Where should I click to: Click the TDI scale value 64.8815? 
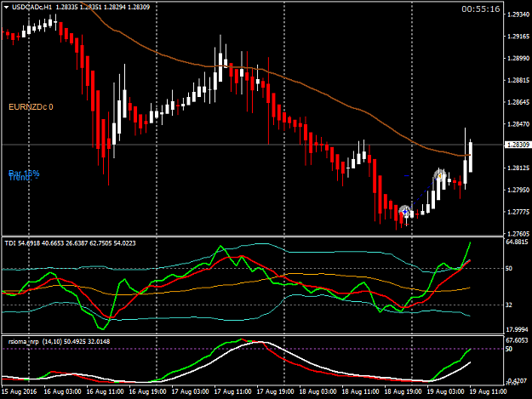click(517, 242)
